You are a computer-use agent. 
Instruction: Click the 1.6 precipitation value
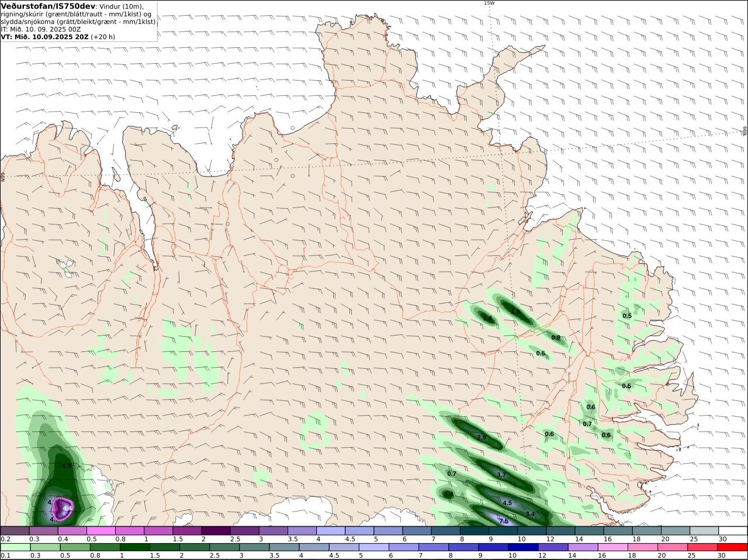tap(515, 312)
